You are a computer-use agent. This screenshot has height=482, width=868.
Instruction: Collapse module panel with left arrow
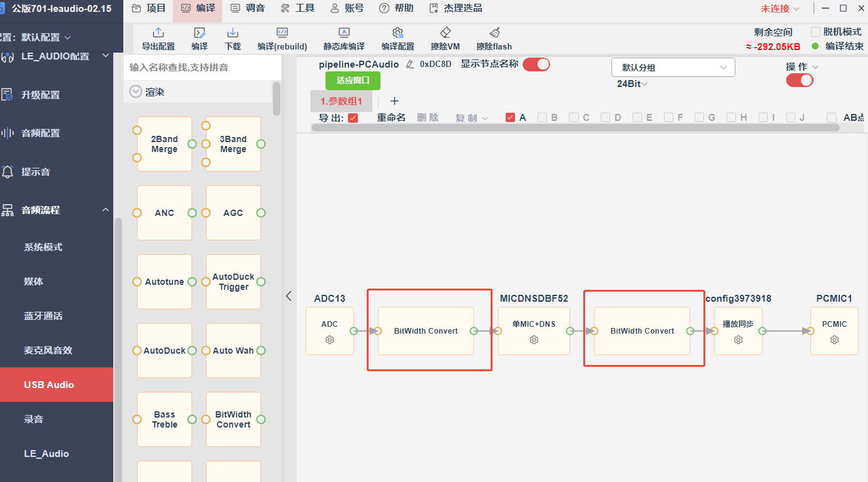[x=288, y=296]
